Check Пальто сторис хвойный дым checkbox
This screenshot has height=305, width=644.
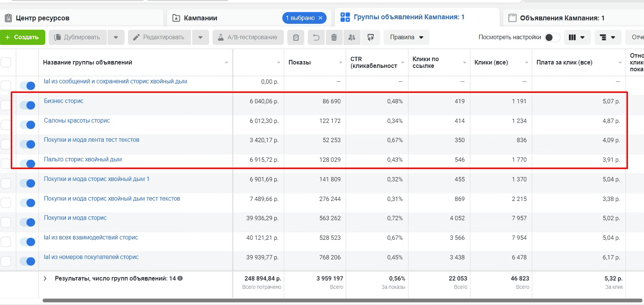pos(6,164)
